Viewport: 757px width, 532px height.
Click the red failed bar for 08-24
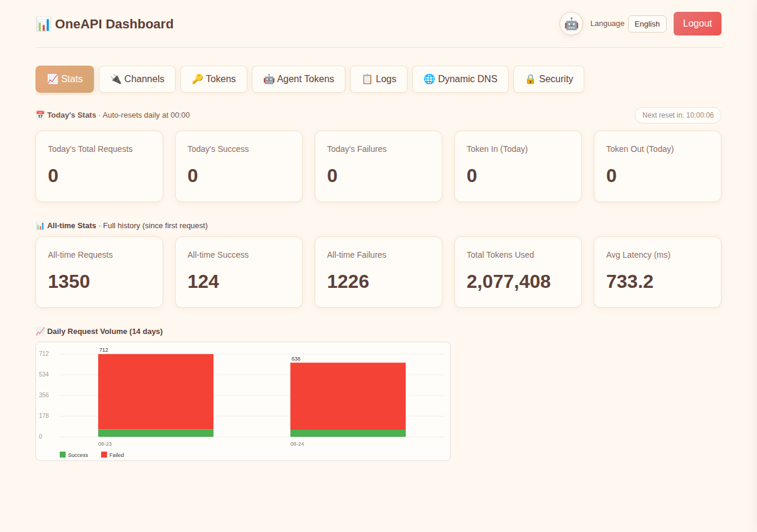[348, 396]
